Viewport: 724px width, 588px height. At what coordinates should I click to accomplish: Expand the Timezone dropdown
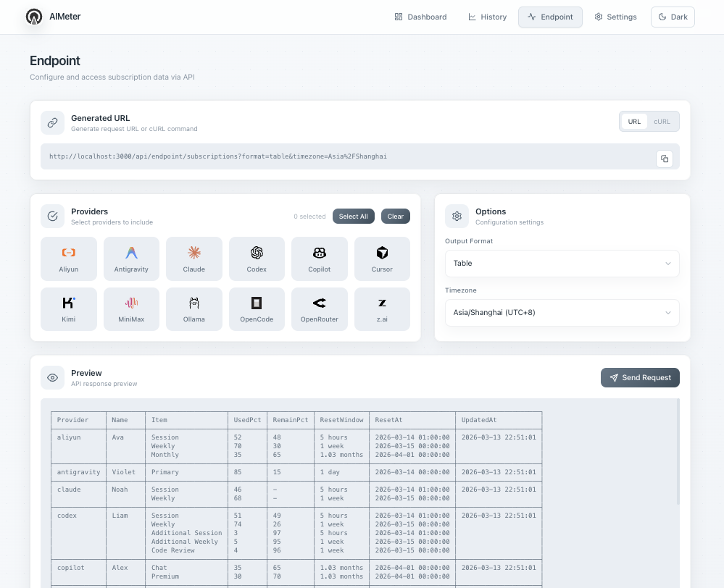562,313
